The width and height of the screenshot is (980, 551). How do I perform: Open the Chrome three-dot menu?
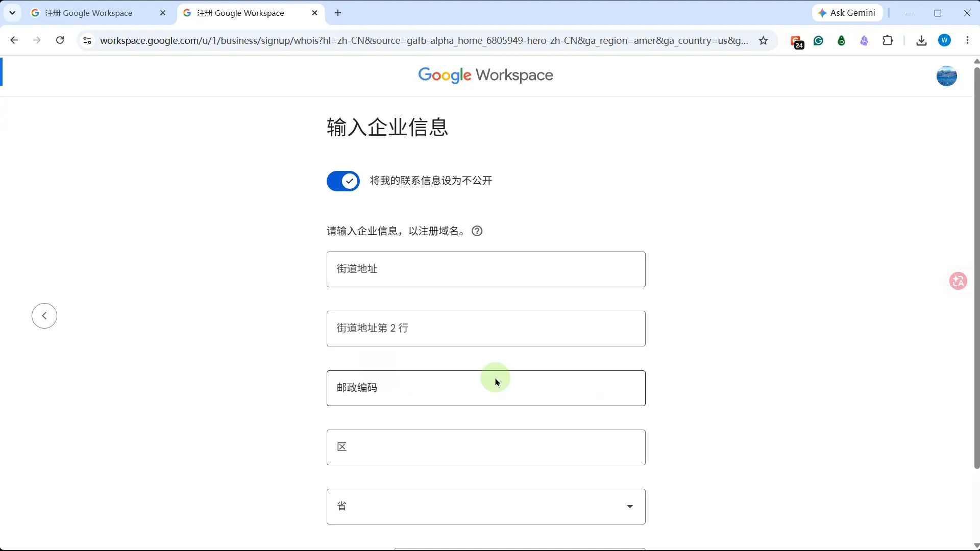[x=967, y=40]
